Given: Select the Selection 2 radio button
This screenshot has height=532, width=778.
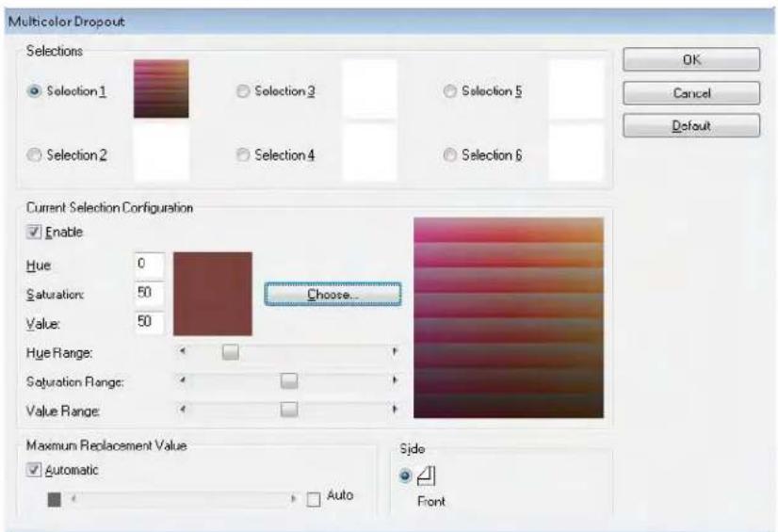Looking at the screenshot, I should click(x=34, y=154).
